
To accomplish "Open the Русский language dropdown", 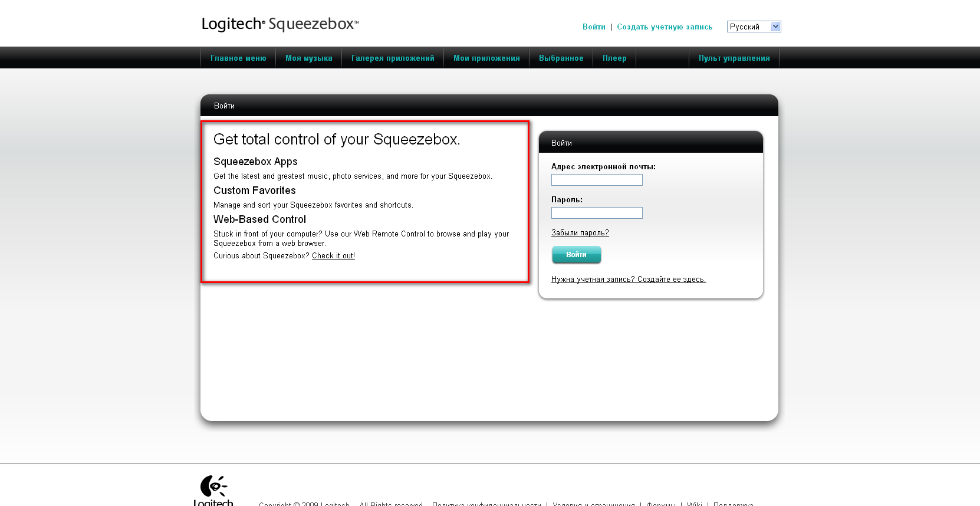I will (x=754, y=27).
